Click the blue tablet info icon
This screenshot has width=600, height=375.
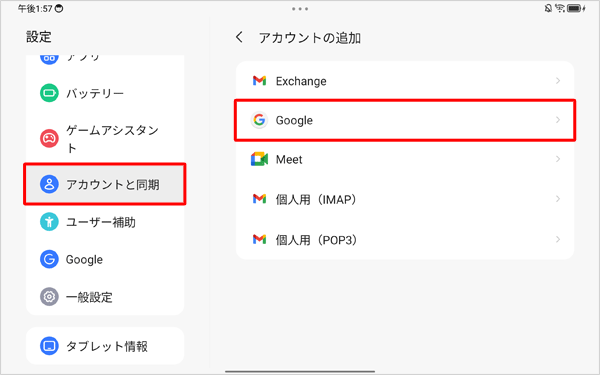[x=49, y=346]
